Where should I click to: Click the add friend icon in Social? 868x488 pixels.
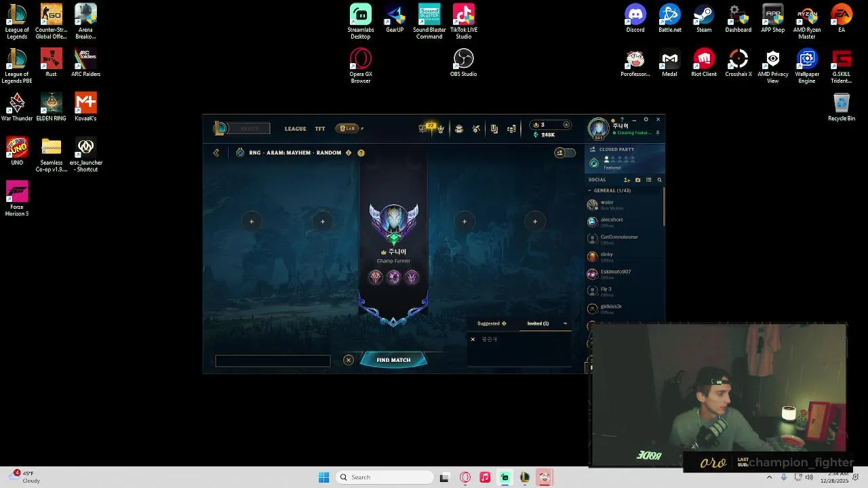(x=627, y=180)
